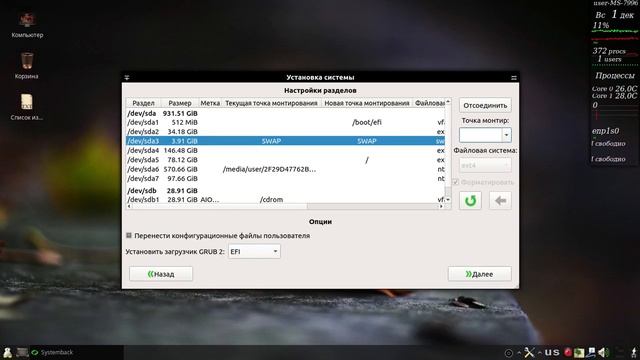Click the Размер column header
The height and width of the screenshot is (360, 640).
click(180, 103)
